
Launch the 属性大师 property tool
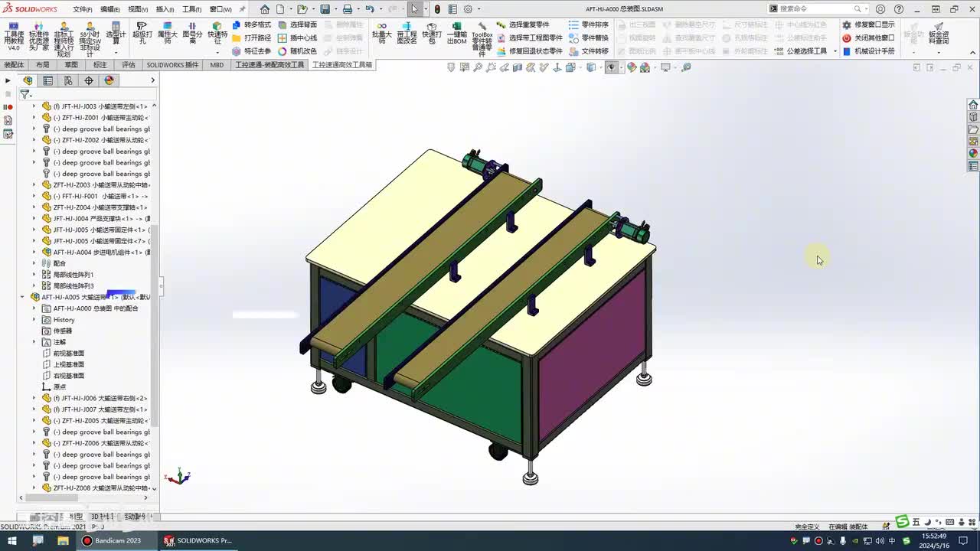167,34
